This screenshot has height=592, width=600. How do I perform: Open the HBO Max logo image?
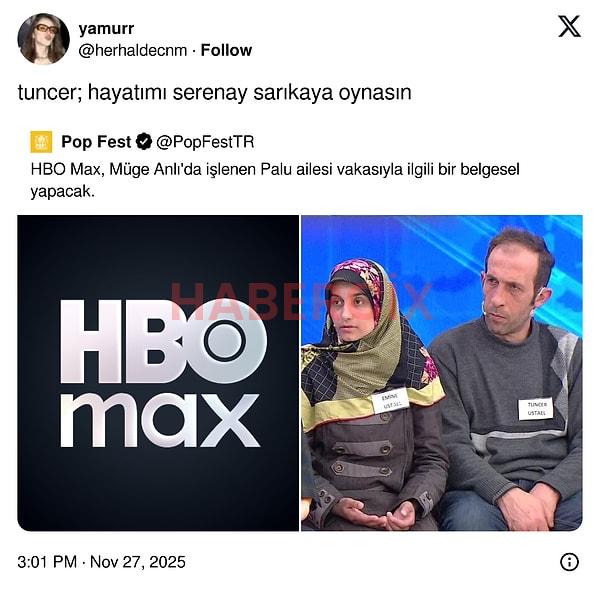point(158,373)
